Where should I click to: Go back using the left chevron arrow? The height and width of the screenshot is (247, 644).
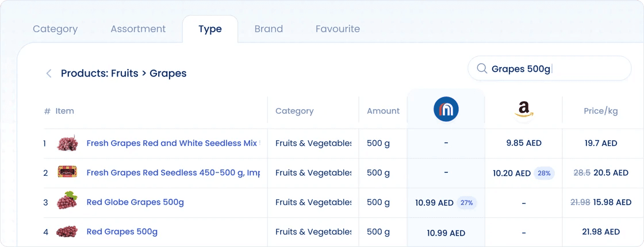(x=49, y=74)
